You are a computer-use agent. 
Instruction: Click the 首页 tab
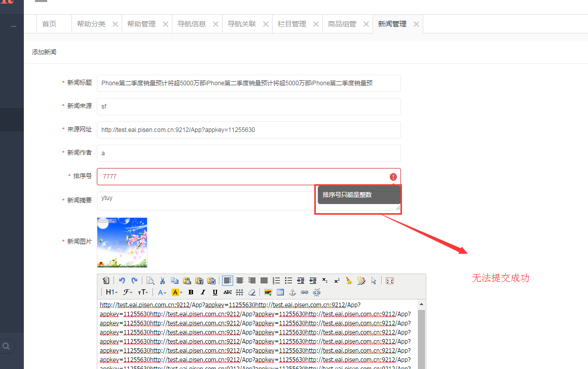click(x=49, y=24)
